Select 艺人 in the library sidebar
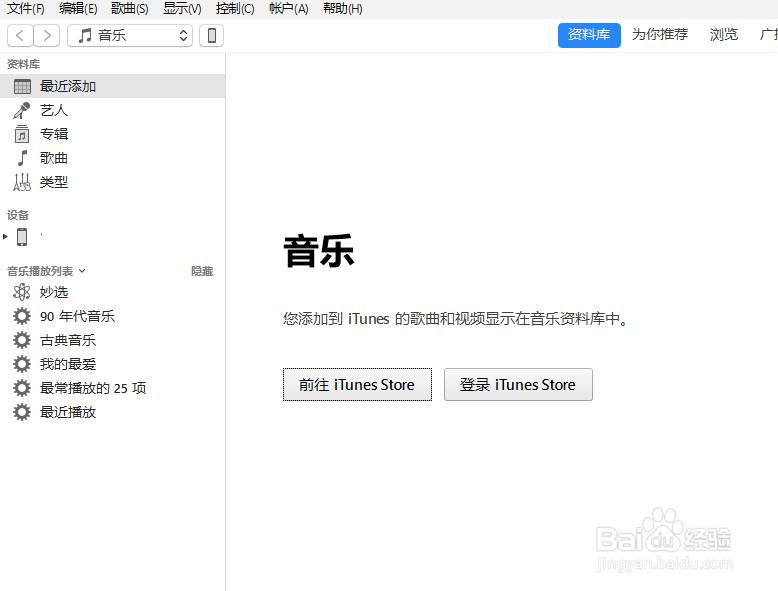 coord(113,110)
